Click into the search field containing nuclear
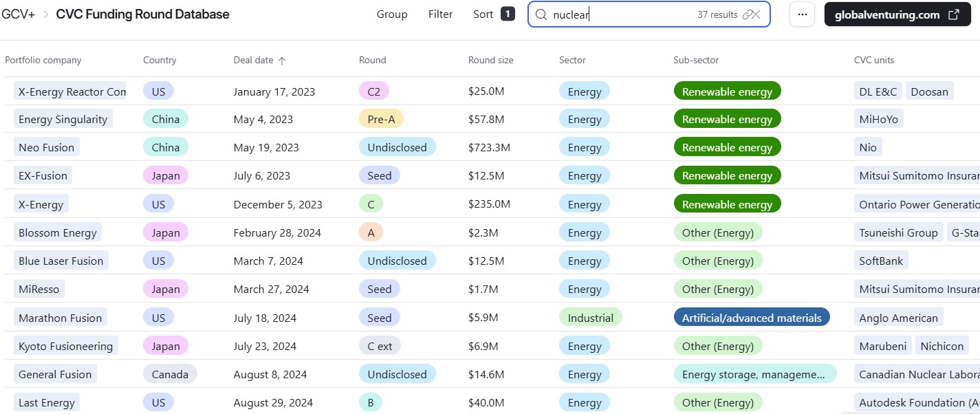The image size is (980, 414). [619, 14]
